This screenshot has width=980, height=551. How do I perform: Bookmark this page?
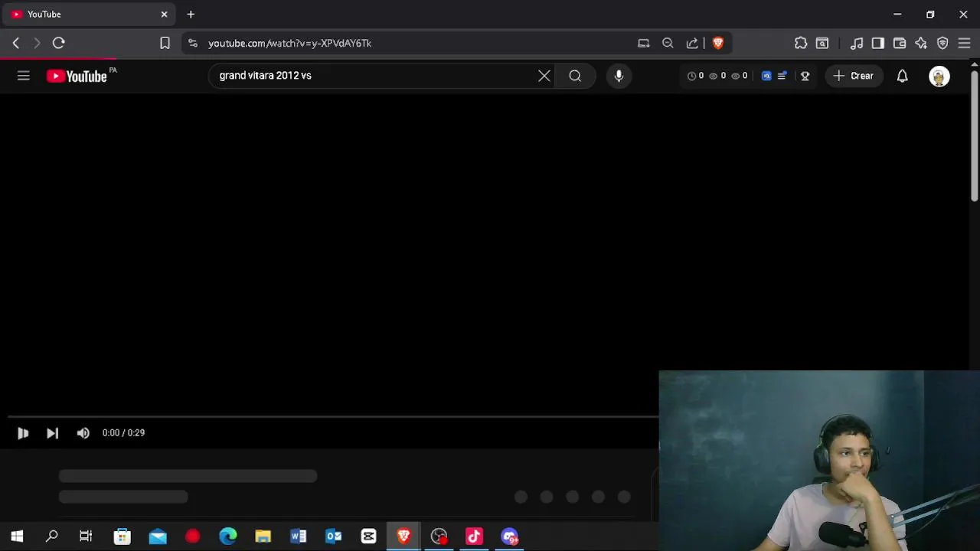click(165, 44)
